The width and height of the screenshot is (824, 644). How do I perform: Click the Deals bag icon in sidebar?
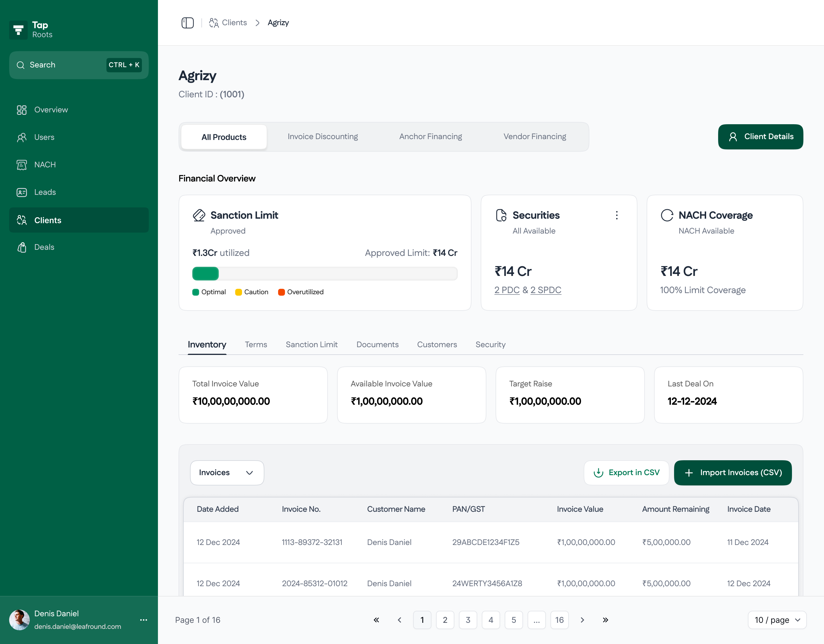coord(21,247)
